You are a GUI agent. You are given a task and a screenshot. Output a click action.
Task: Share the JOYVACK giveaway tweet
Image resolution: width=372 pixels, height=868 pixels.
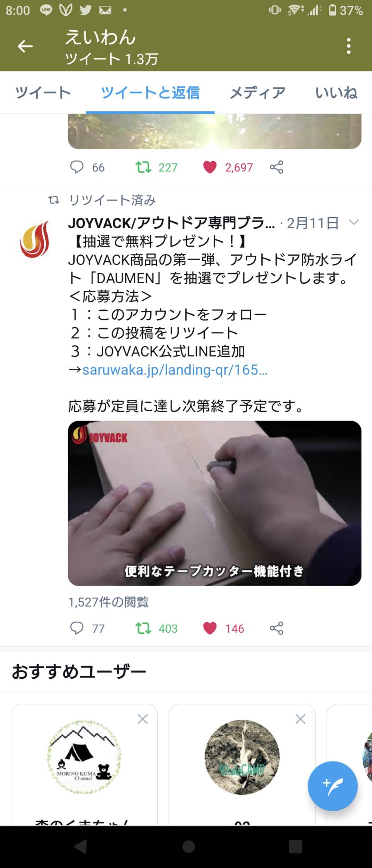(276, 628)
